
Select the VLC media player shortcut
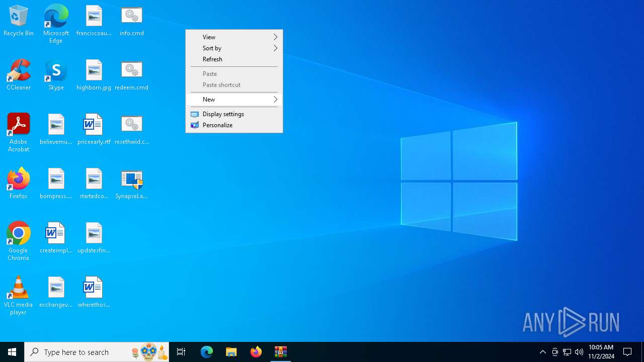coord(19,296)
